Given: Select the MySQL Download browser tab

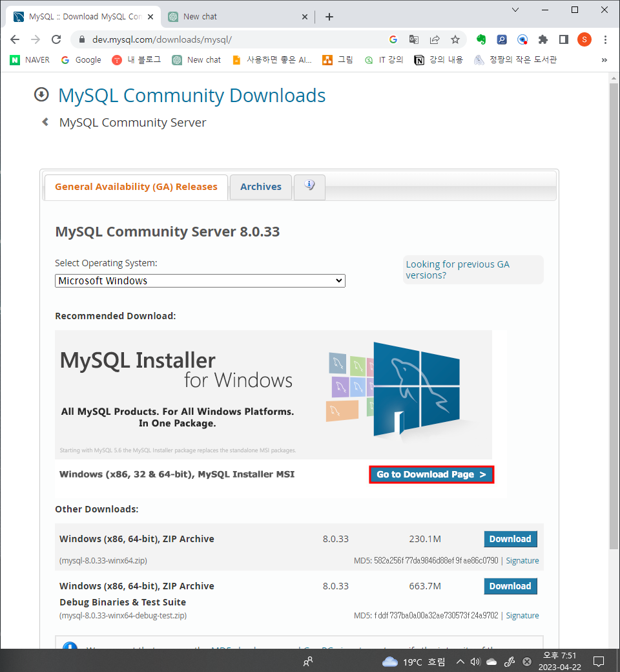Looking at the screenshot, I should coord(83,17).
